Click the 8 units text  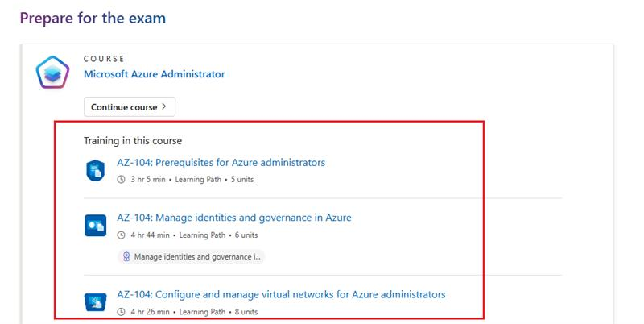click(x=246, y=312)
